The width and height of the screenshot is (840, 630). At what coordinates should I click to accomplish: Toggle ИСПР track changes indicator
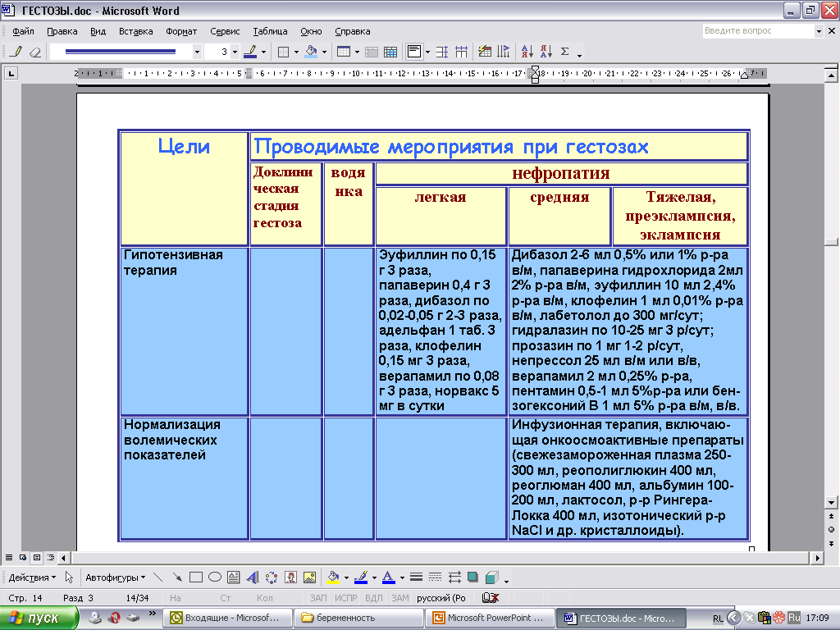click(345, 598)
